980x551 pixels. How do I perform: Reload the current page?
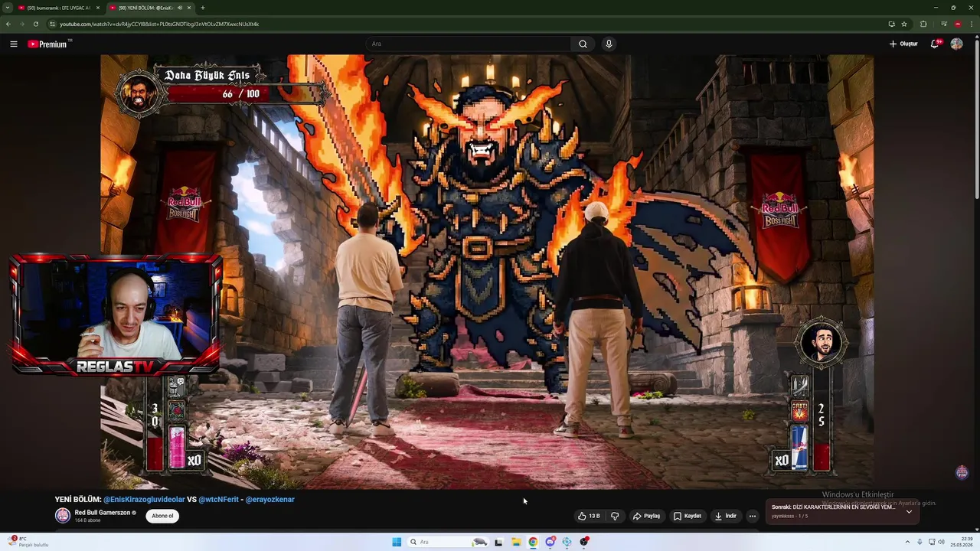tap(35, 24)
